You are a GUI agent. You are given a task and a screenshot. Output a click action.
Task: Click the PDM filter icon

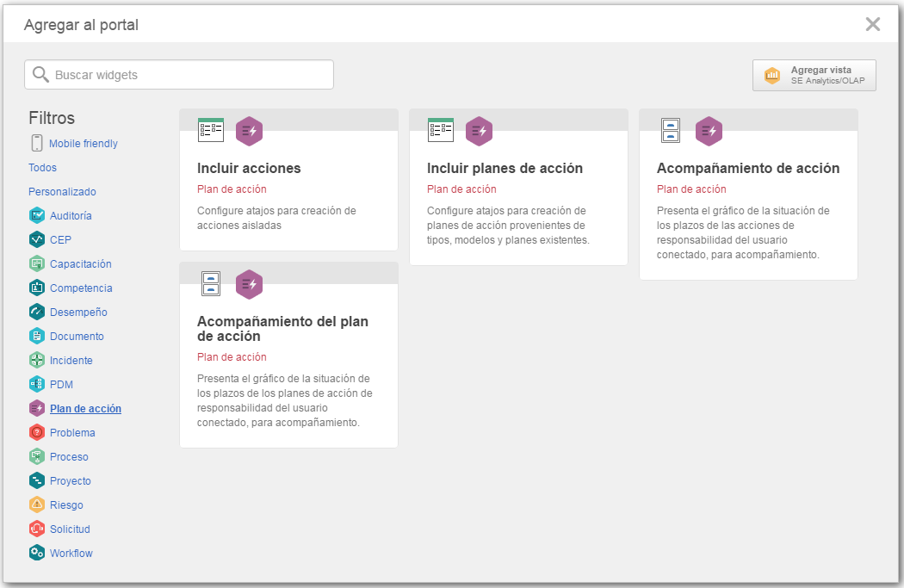coord(37,385)
